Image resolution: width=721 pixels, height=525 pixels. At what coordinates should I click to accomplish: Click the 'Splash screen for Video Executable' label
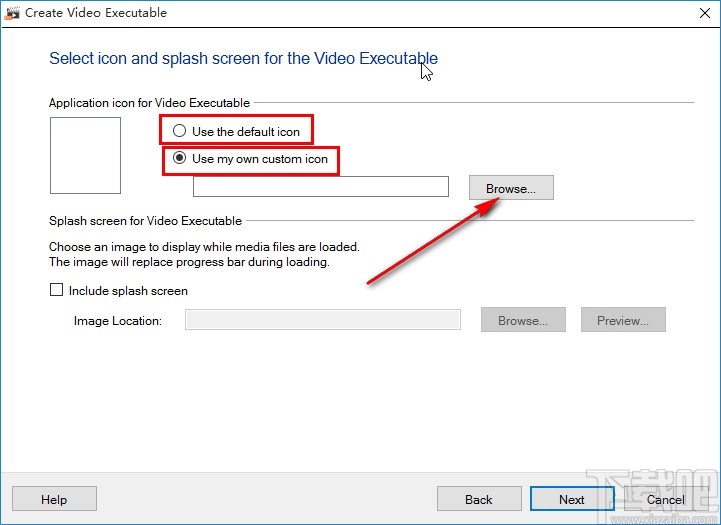coord(145,220)
